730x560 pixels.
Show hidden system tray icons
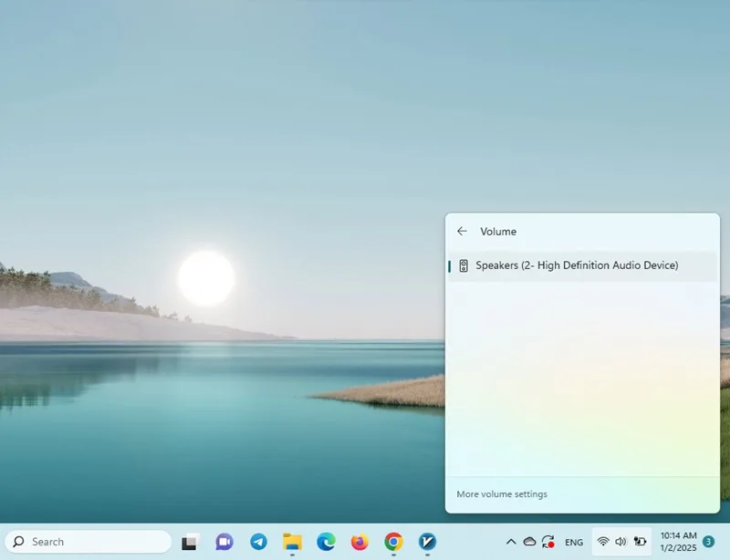coord(511,542)
